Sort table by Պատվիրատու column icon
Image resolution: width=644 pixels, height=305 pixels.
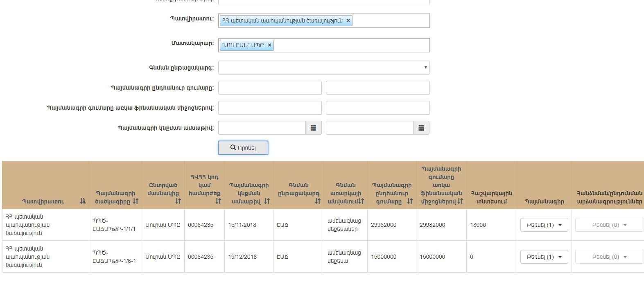pos(83,201)
